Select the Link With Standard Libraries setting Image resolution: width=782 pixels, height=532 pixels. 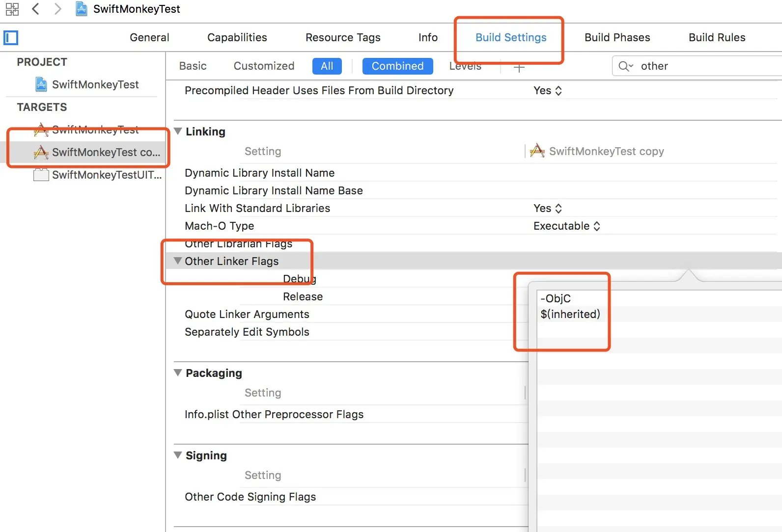pyautogui.click(x=257, y=208)
